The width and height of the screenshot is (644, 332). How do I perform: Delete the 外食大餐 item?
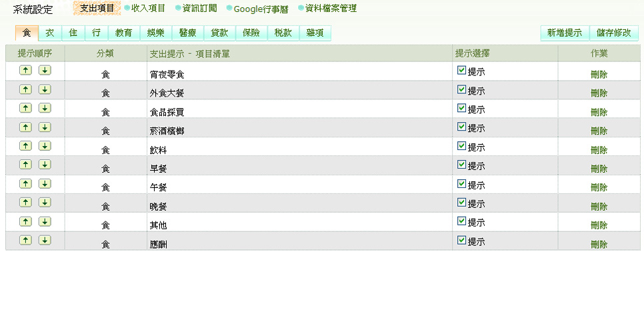pyautogui.click(x=599, y=93)
